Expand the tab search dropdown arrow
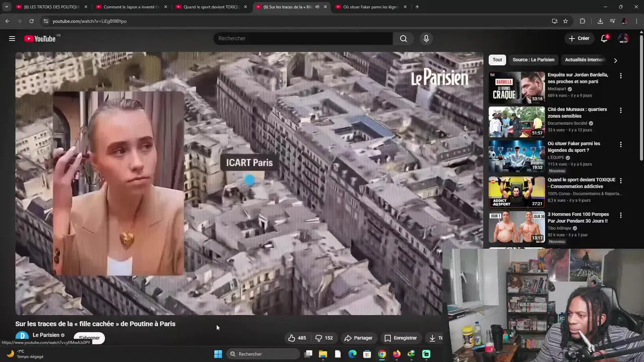Viewport: 644px width, 362px height. pyautogui.click(x=7, y=7)
